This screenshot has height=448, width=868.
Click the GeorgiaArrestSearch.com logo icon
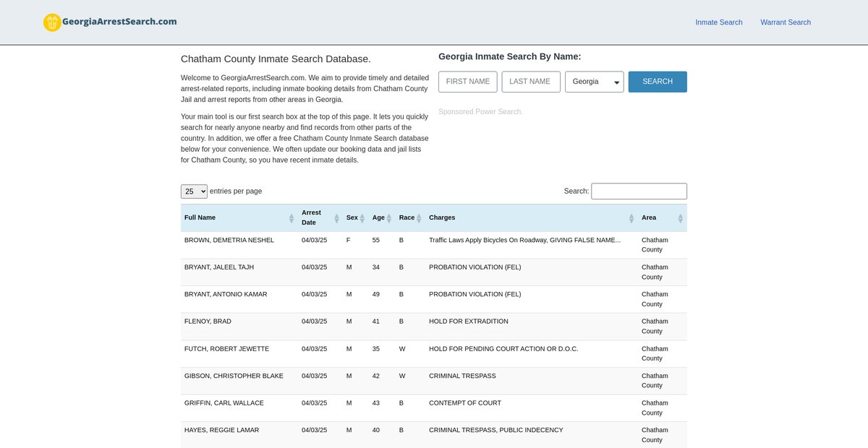(52, 22)
